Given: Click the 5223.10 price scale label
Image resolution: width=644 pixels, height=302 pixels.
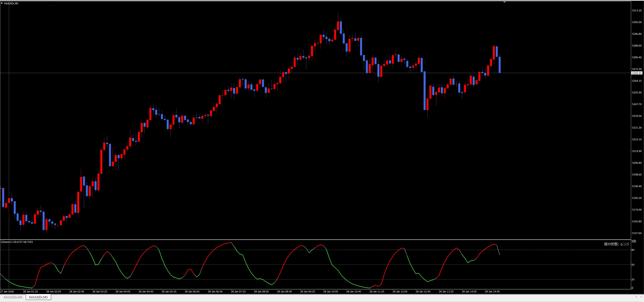Looking at the screenshot, I should (636, 140).
